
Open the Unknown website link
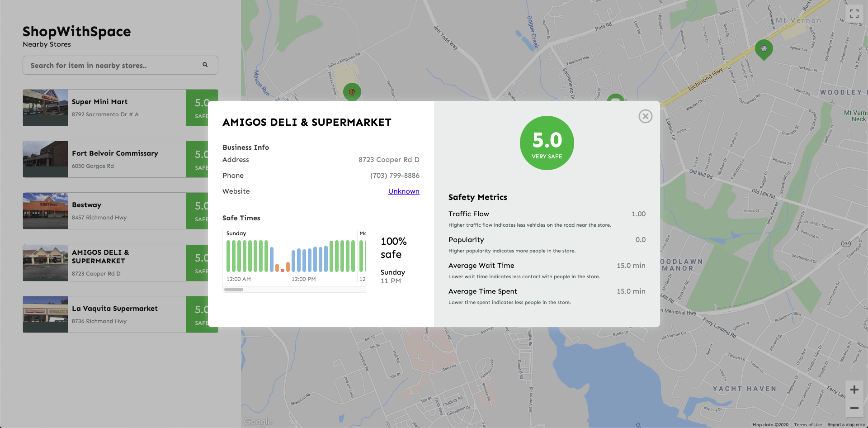(404, 191)
